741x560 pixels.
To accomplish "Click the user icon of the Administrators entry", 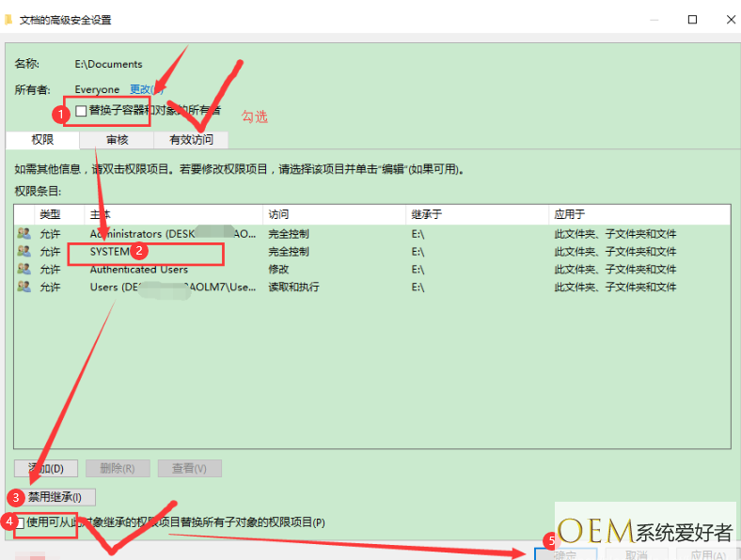I will point(24,234).
